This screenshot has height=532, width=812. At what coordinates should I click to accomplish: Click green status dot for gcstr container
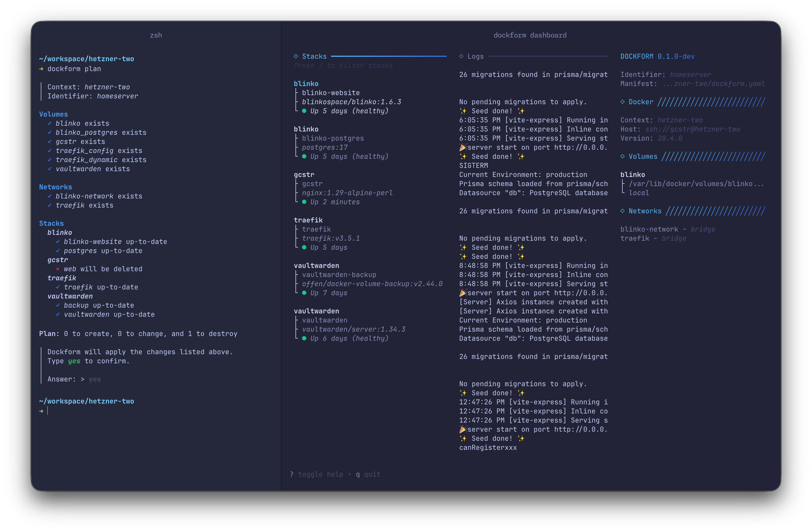pos(304,202)
